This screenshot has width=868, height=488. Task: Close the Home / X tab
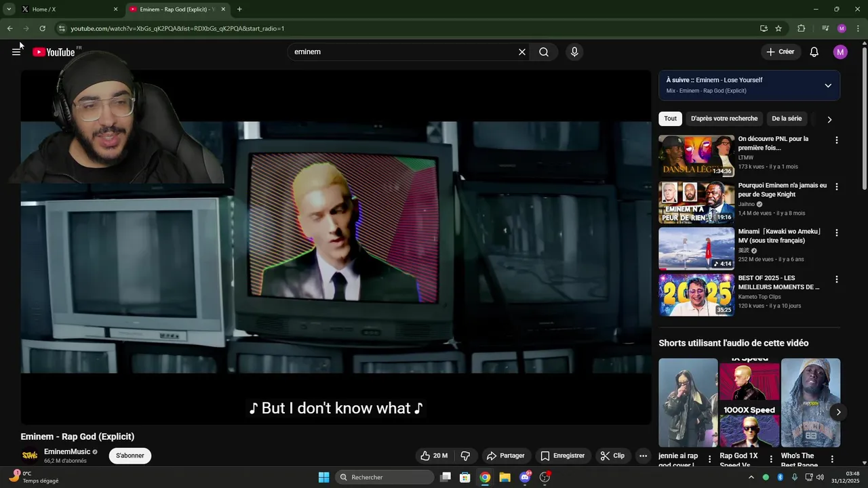115,9
